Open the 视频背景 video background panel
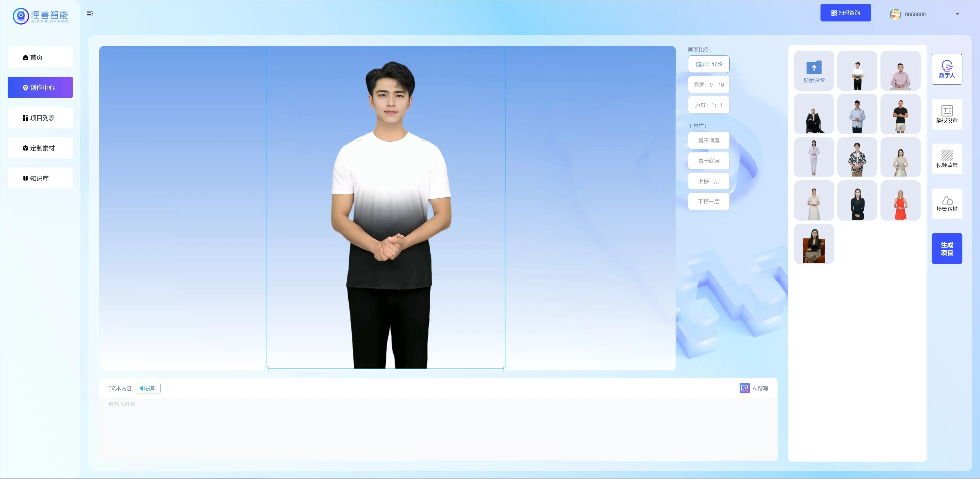The height and width of the screenshot is (479, 980). click(947, 159)
